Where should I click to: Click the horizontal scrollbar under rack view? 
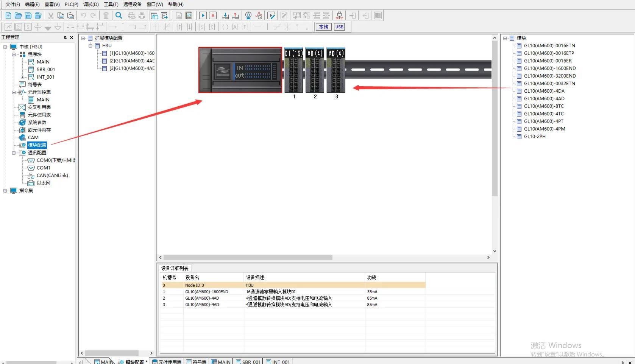tap(248, 257)
